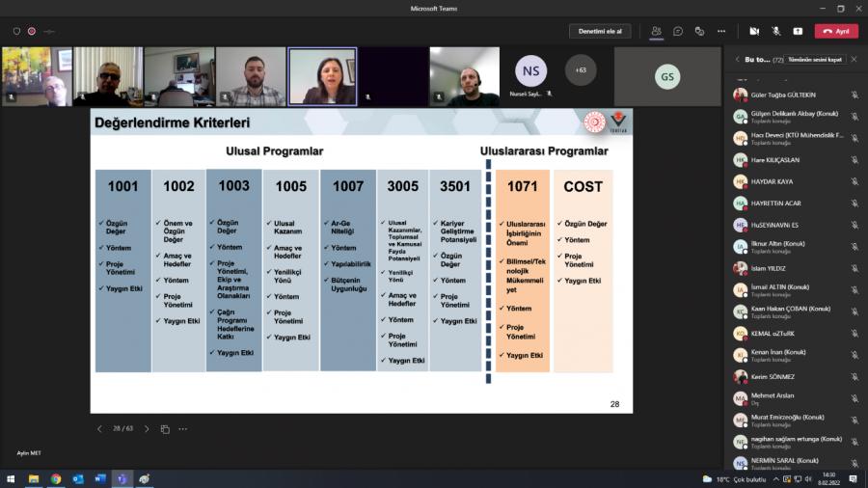Image resolution: width=868 pixels, height=488 pixels.
Task: Open Outlook from the taskbar
Action: pyautogui.click(x=78, y=478)
